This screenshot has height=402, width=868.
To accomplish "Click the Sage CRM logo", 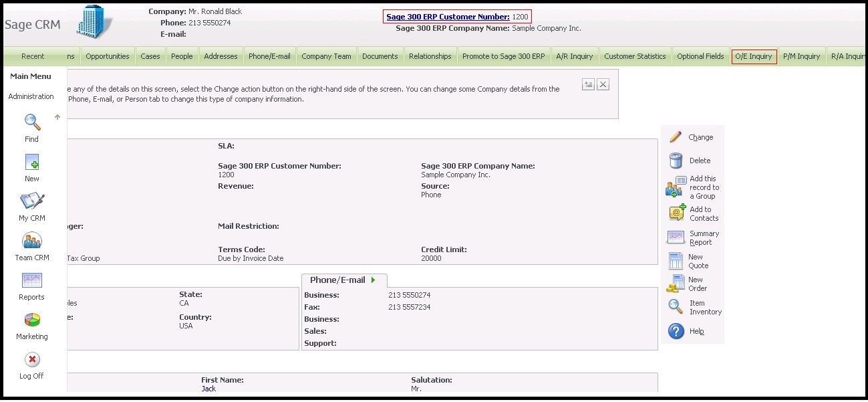I will (33, 25).
